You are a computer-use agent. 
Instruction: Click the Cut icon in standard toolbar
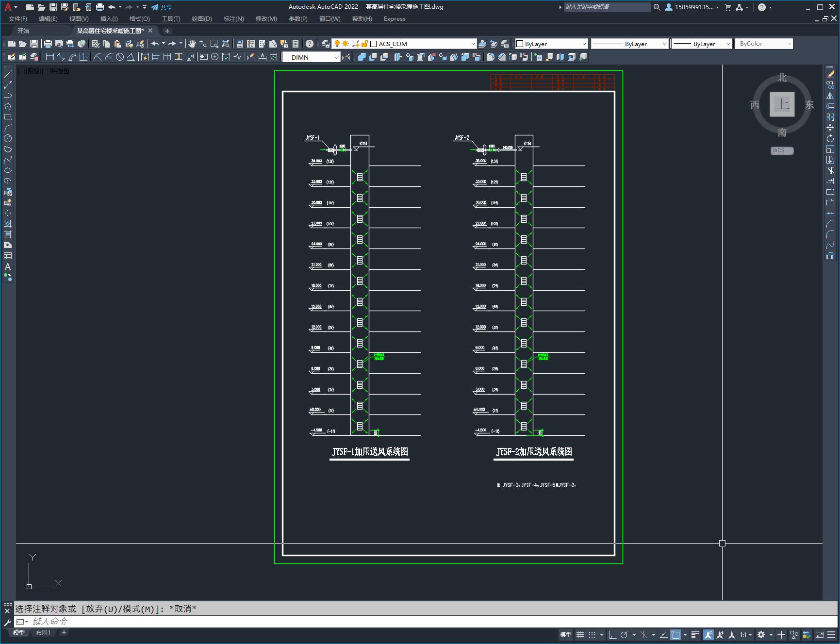coord(96,44)
